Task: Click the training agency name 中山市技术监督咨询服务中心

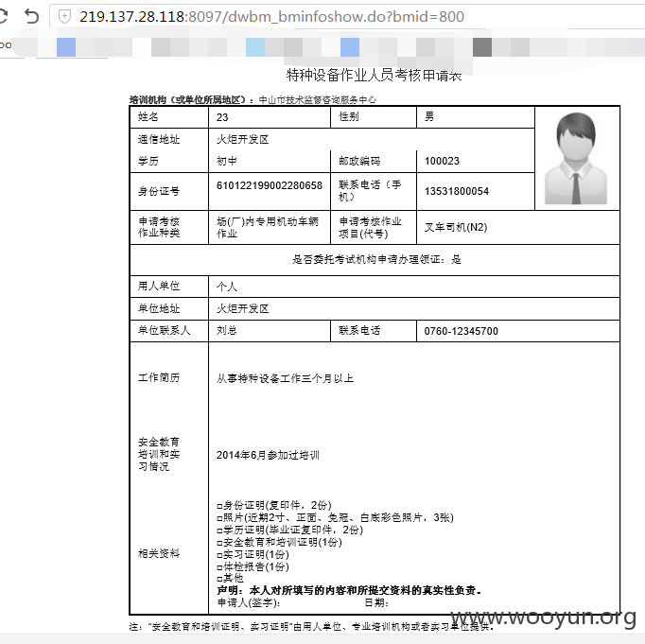Action: click(317, 100)
